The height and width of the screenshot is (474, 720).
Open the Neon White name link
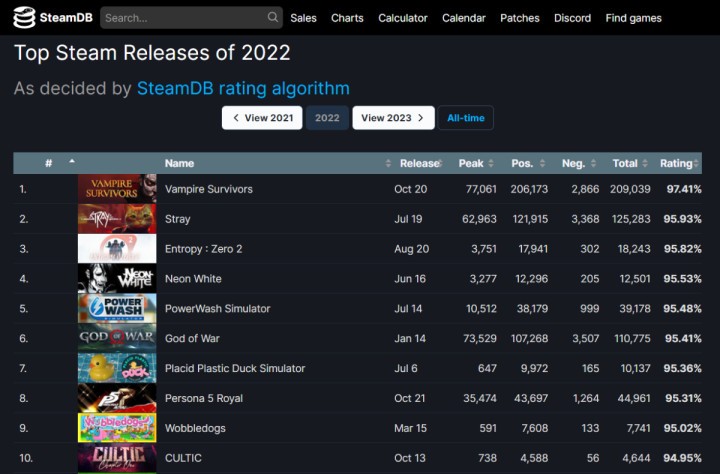click(x=193, y=279)
